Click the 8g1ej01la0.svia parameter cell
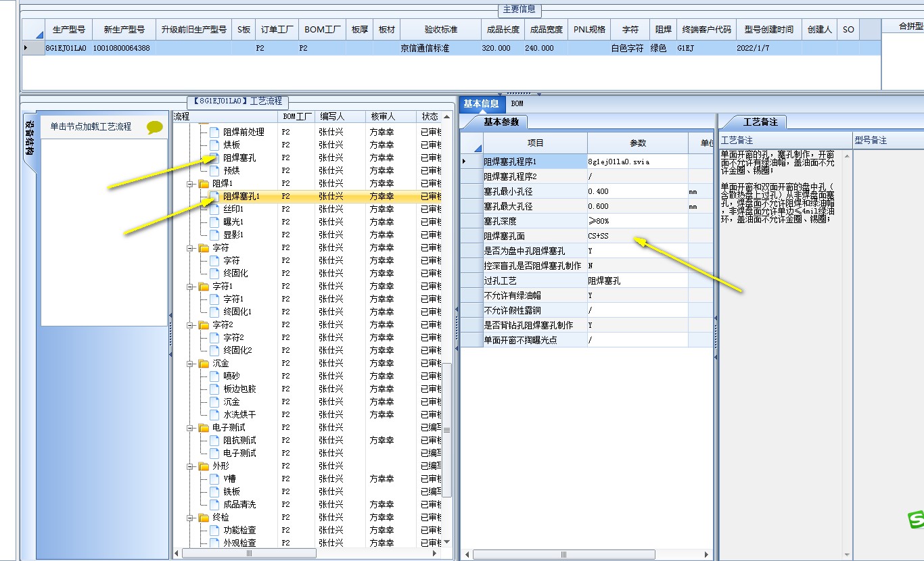This screenshot has height=561, width=924. pos(638,162)
